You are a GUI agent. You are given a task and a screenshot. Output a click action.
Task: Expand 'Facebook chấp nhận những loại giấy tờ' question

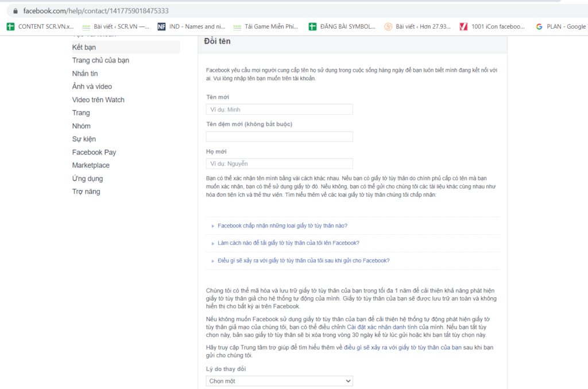283,225
